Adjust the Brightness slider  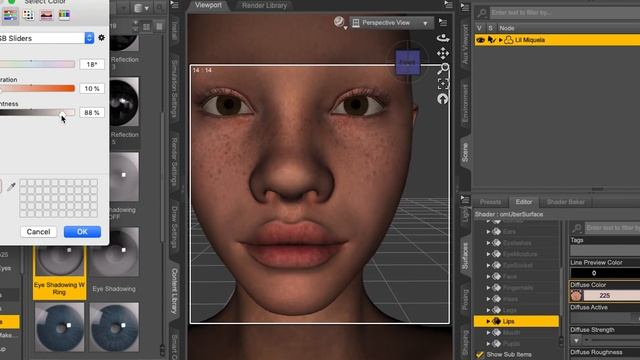click(37, 112)
